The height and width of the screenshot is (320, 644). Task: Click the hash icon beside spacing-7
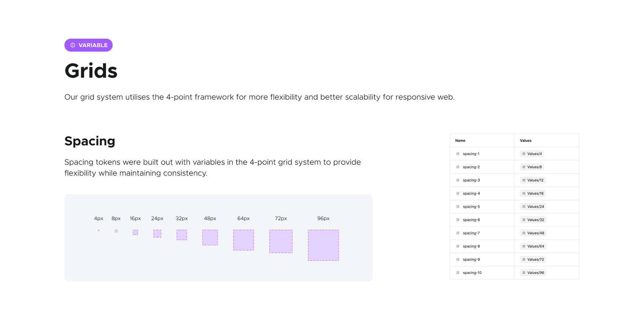(458, 233)
